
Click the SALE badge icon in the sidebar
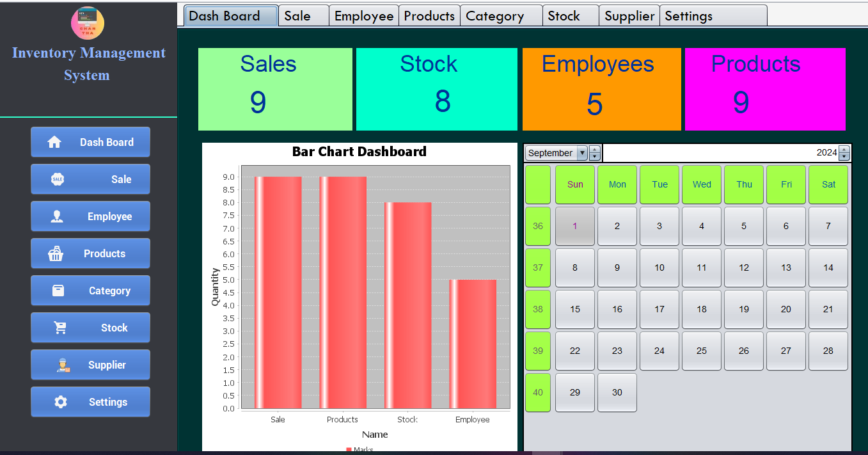[x=58, y=179]
